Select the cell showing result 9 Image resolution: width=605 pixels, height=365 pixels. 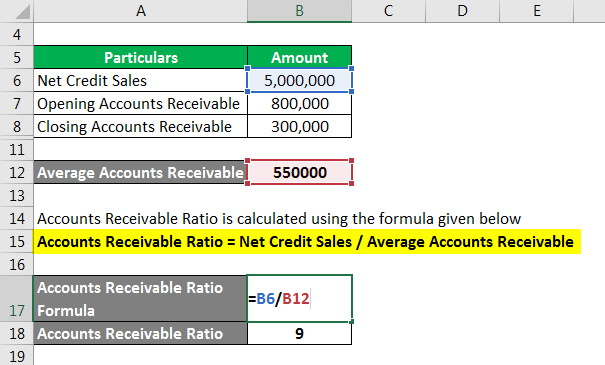[299, 333]
